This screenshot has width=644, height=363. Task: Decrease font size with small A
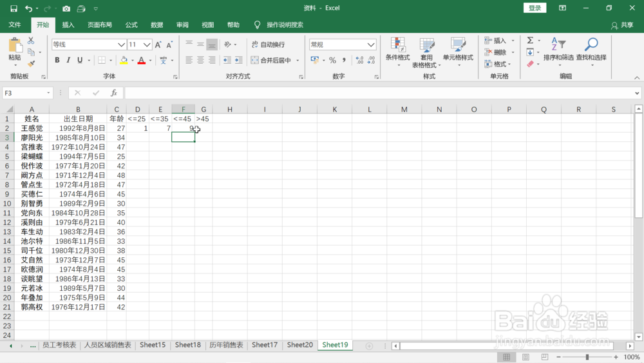coord(169,44)
